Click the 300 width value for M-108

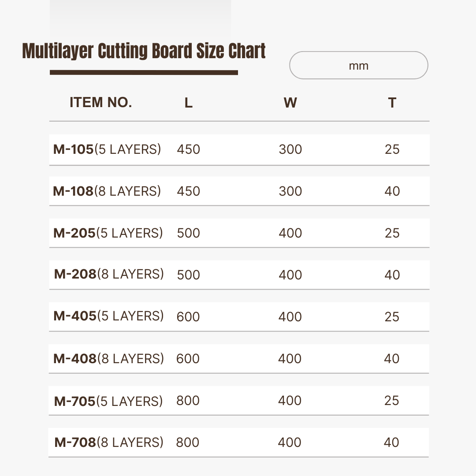290,191
